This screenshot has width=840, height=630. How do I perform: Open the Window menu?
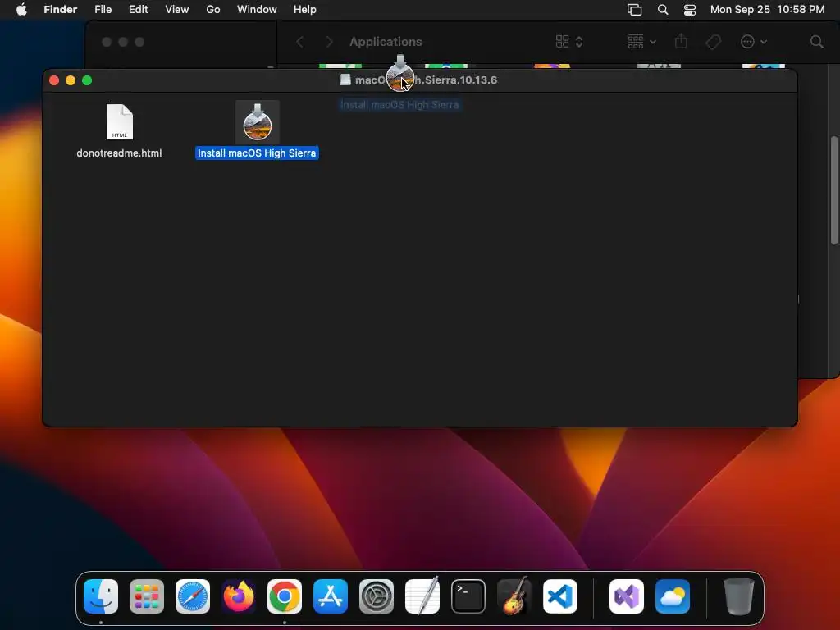coord(257,9)
